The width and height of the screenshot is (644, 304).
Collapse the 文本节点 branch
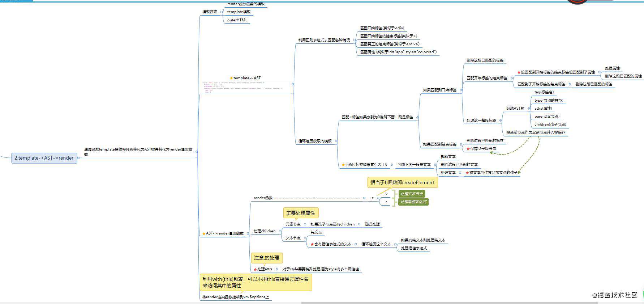[x=305, y=238]
